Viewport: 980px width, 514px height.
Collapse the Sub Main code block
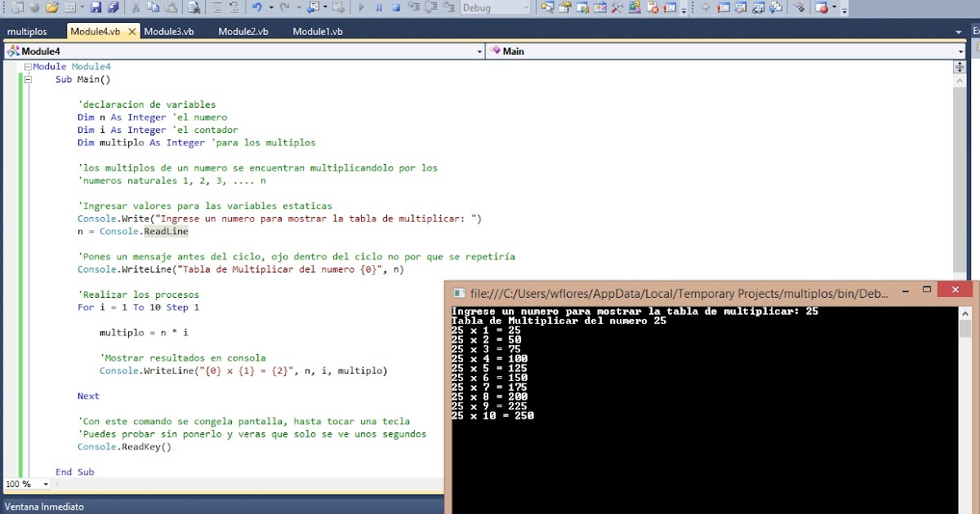(28, 79)
